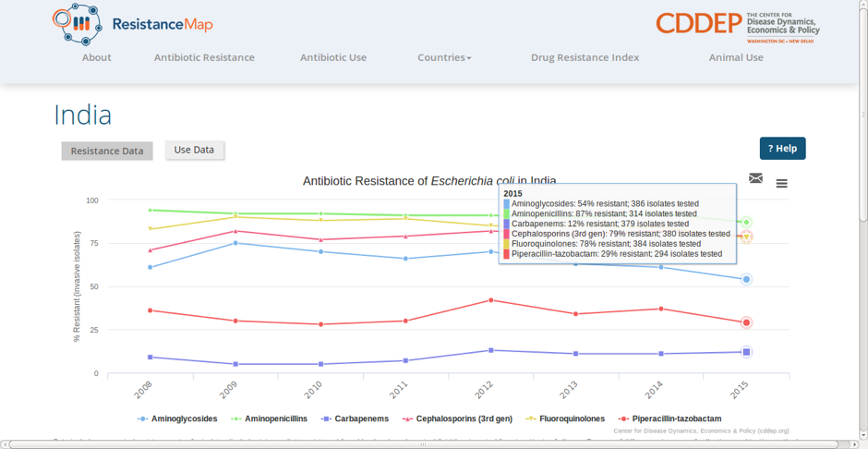Screen dimensions: 868x449
Task: Click the 2015 Piperacillin-tazobactam red data point
Action: pos(746,322)
